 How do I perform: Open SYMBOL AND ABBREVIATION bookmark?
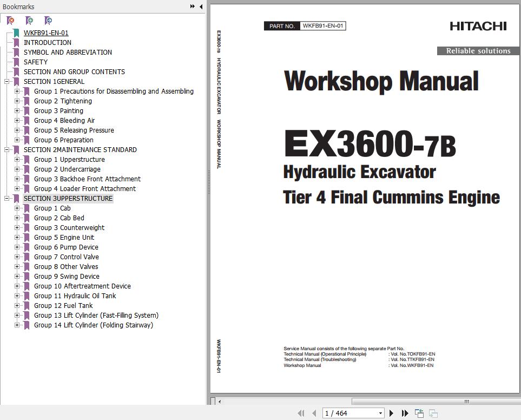pos(68,52)
